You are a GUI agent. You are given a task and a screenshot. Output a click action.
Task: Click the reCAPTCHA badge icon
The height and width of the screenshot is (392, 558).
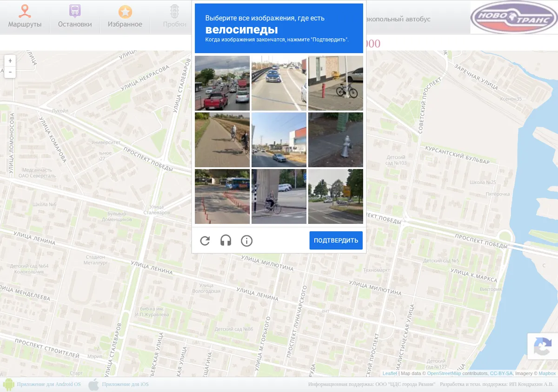543,346
